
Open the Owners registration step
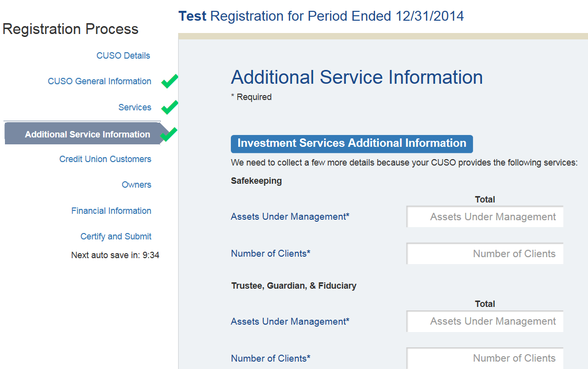click(136, 185)
